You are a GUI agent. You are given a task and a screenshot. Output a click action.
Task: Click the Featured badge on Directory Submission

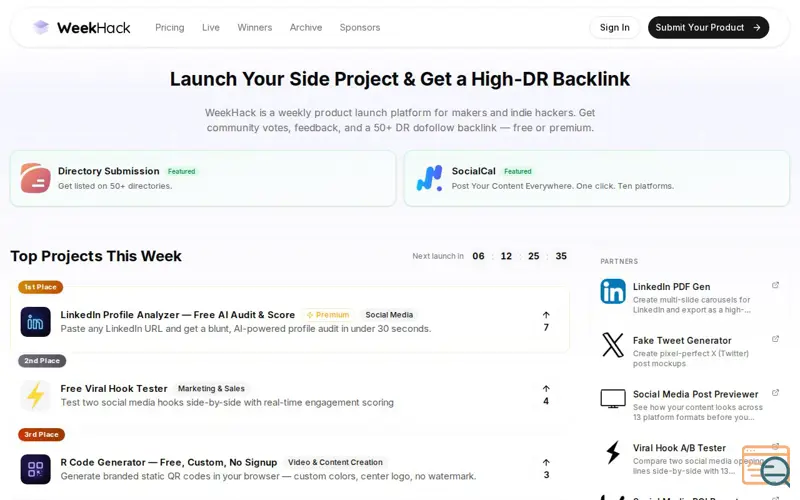click(x=182, y=171)
